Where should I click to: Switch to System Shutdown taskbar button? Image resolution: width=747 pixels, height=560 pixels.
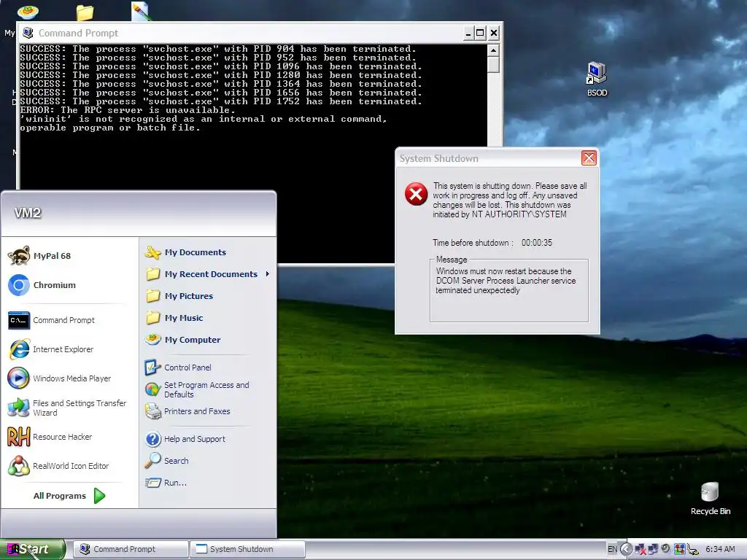[247, 549]
